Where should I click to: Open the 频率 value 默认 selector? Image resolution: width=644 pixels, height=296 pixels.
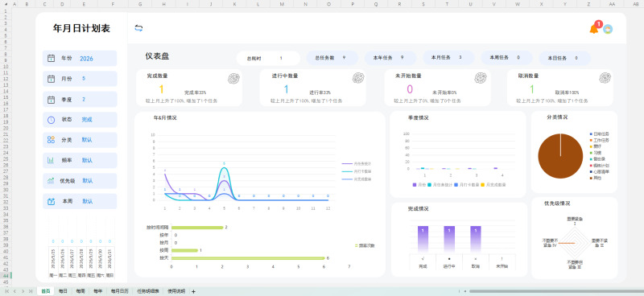click(87, 161)
